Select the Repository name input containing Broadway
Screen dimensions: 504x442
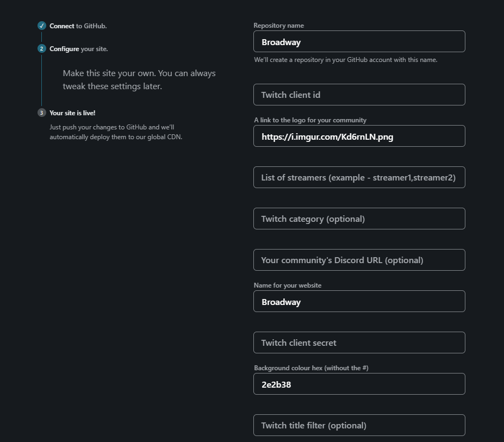(359, 41)
